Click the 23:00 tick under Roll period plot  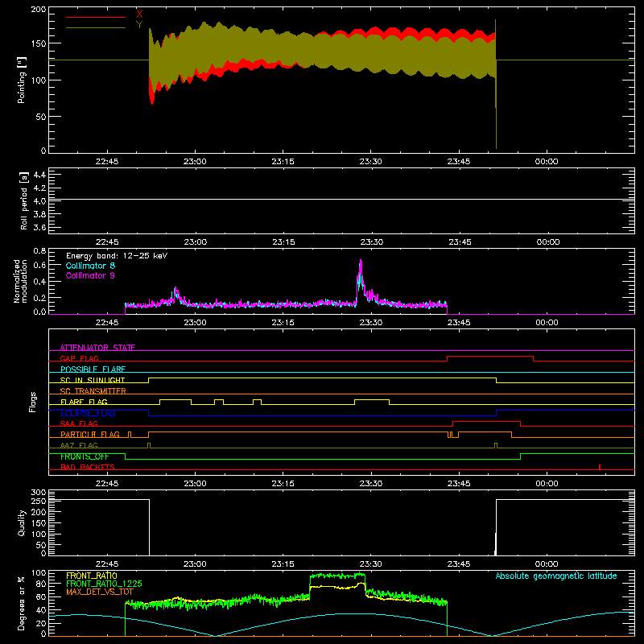tap(195, 242)
